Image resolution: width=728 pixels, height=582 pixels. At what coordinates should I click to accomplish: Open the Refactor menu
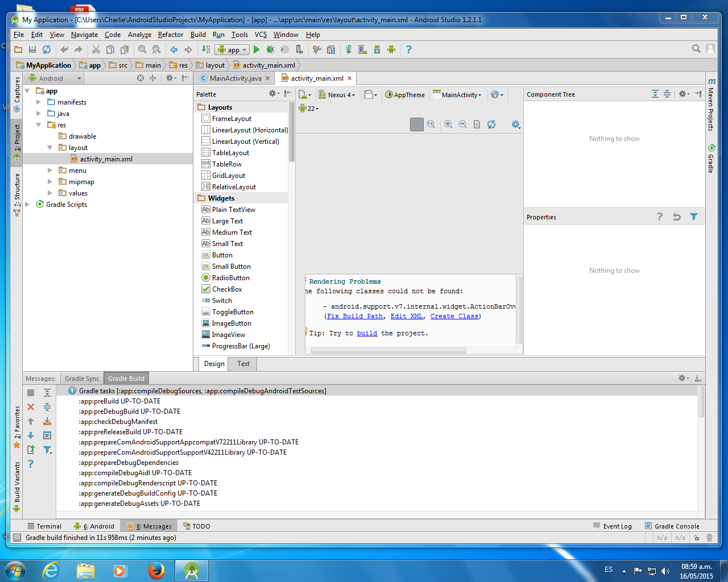171,35
